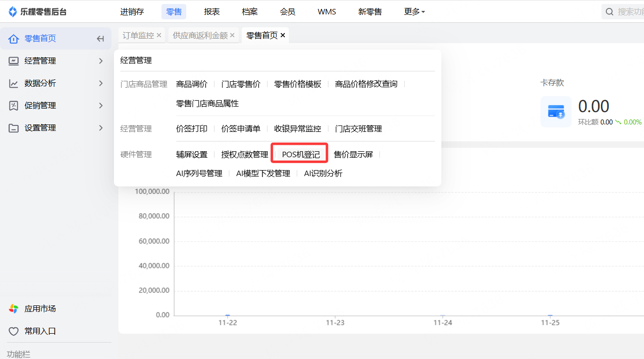Open 收银异常监控 link
This screenshot has width=644, height=359.
(298, 129)
